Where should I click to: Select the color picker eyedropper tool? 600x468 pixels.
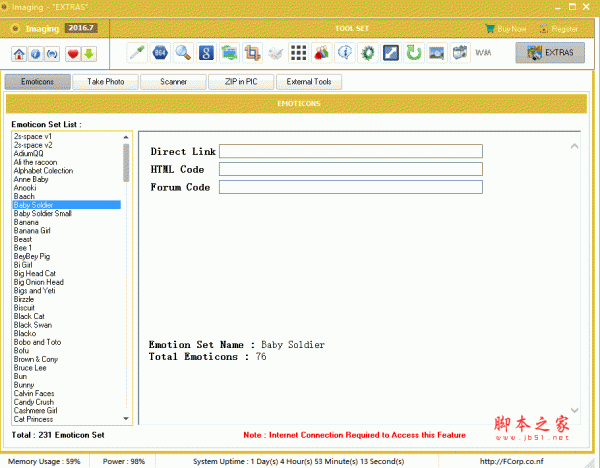140,52
